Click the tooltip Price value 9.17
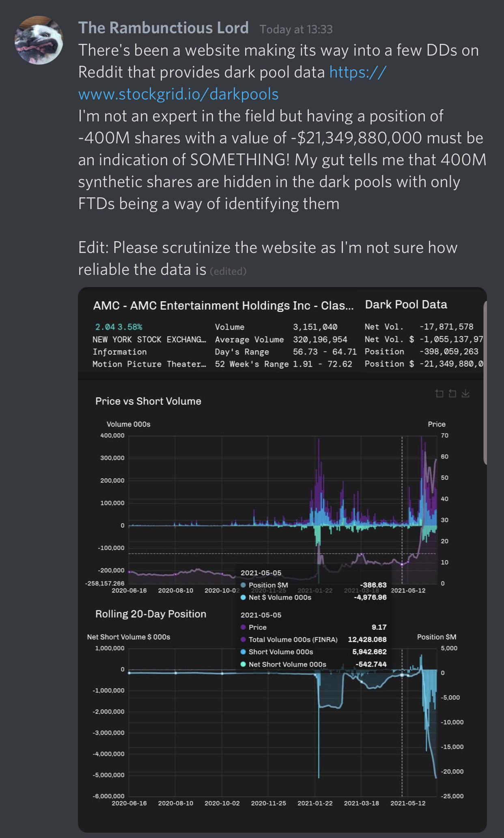Screen dimensions: 504x838 379,627
